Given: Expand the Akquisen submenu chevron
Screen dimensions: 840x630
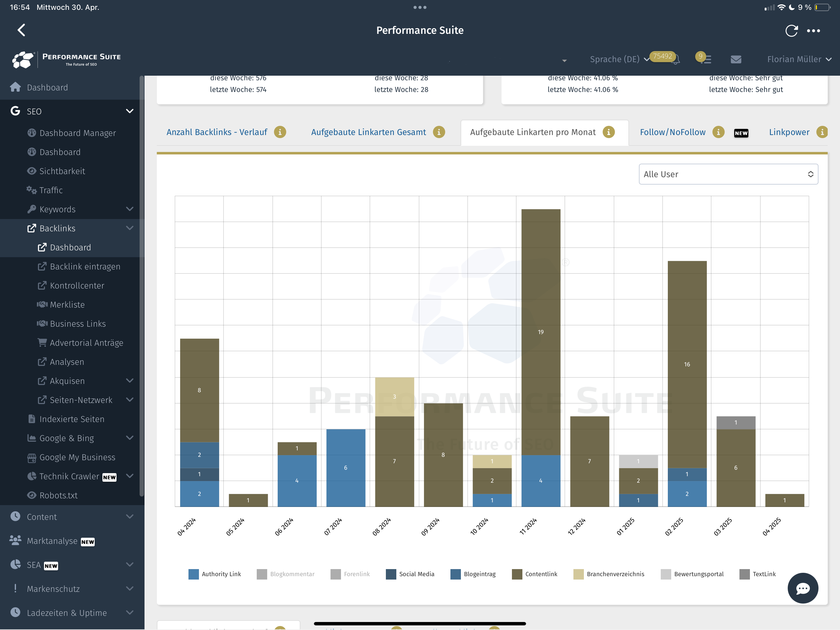Looking at the screenshot, I should click(129, 381).
